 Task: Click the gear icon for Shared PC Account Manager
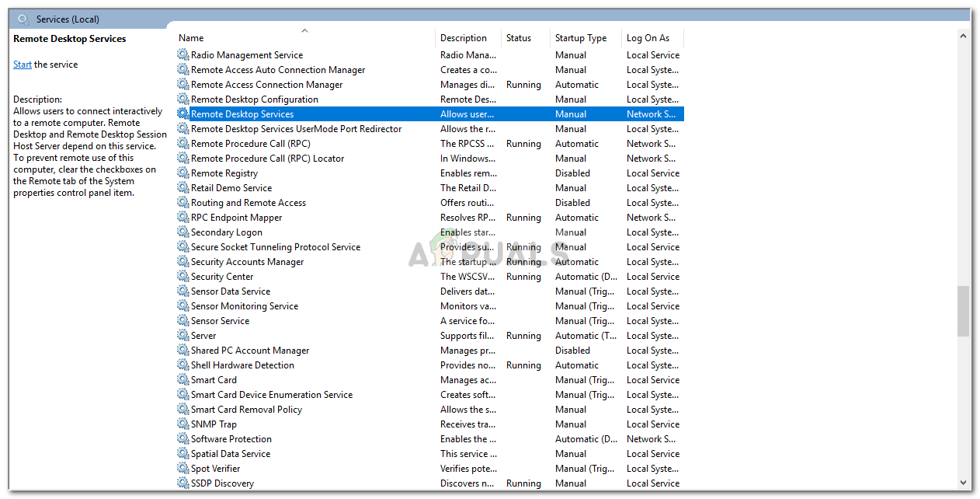point(182,351)
